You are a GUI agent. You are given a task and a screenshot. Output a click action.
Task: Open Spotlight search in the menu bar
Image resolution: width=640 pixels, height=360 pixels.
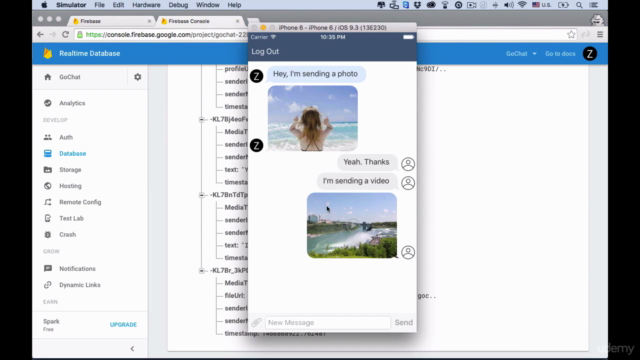[579, 5]
